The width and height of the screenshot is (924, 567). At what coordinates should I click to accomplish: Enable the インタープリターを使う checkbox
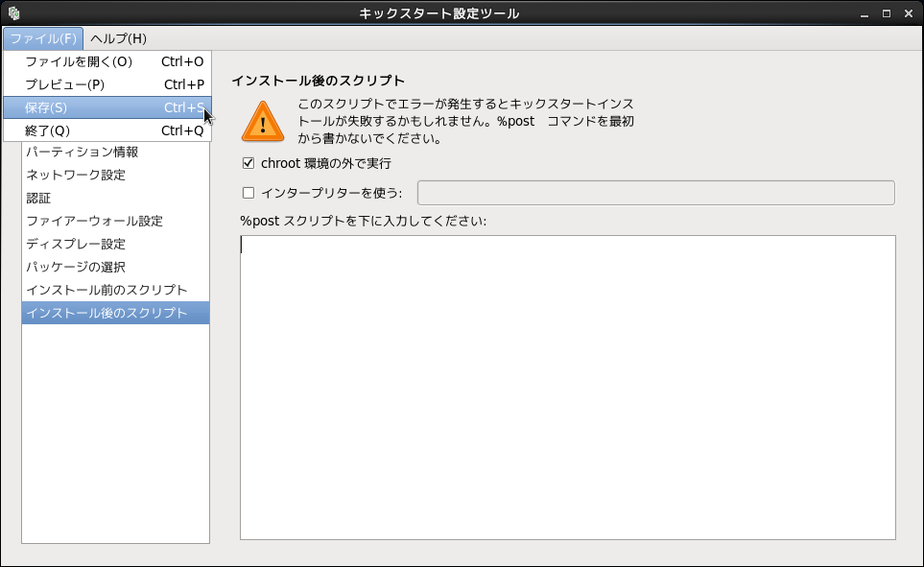click(249, 193)
